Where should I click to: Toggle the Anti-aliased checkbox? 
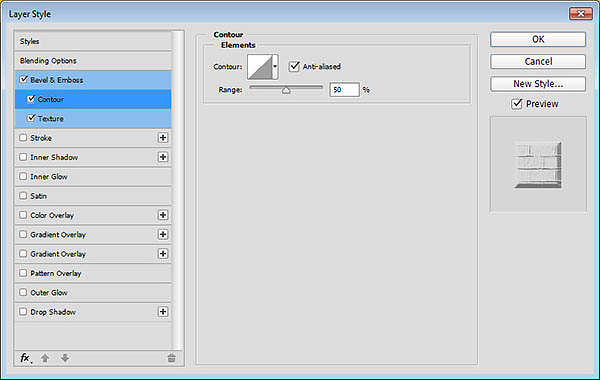(x=294, y=66)
